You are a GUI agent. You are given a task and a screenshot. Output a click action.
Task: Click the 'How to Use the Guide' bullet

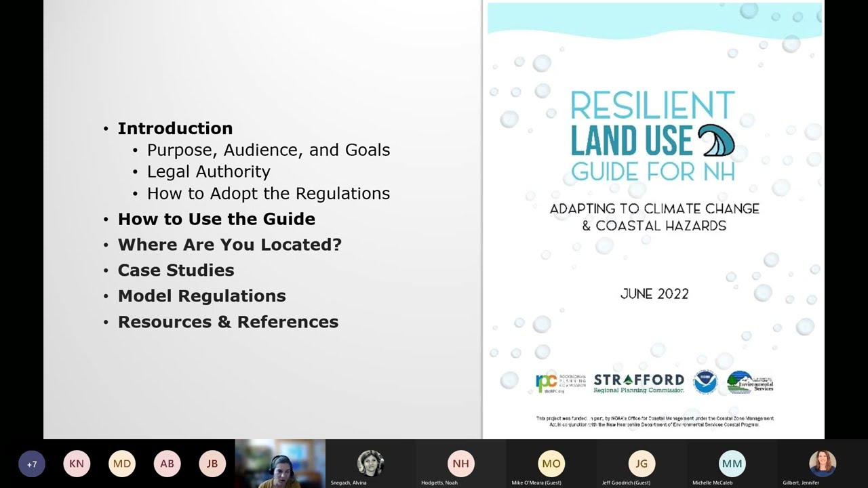pos(216,219)
